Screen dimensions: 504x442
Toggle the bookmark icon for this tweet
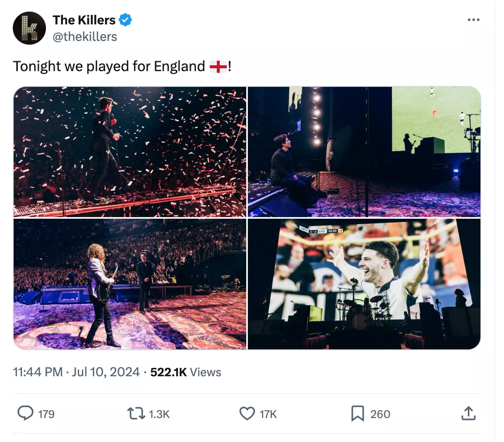click(357, 413)
